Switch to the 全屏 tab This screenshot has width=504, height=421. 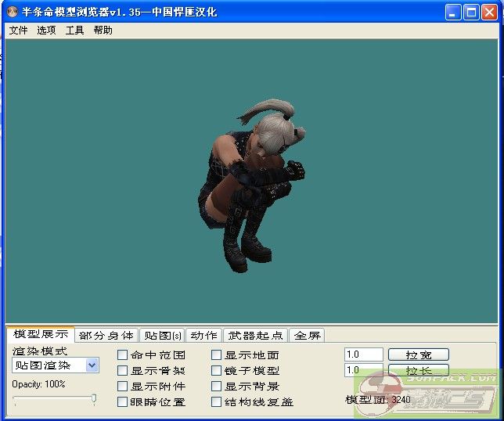click(x=308, y=336)
